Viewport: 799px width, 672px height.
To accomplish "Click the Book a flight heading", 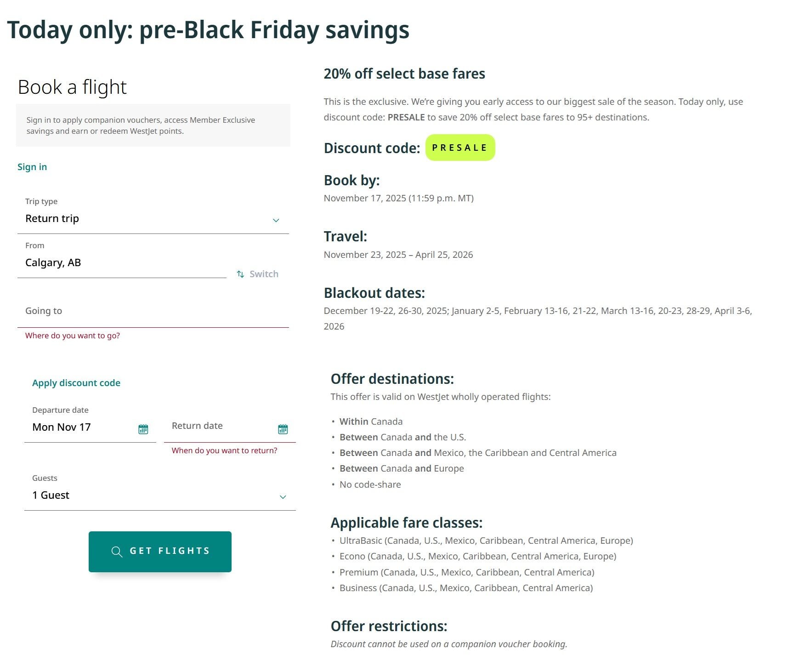I will coord(72,87).
